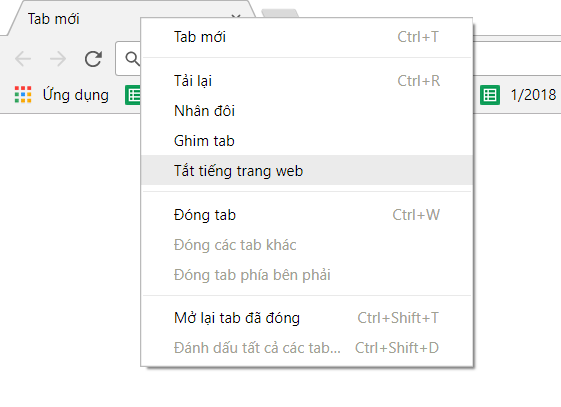Reload the page with the refresh icon

(x=93, y=59)
